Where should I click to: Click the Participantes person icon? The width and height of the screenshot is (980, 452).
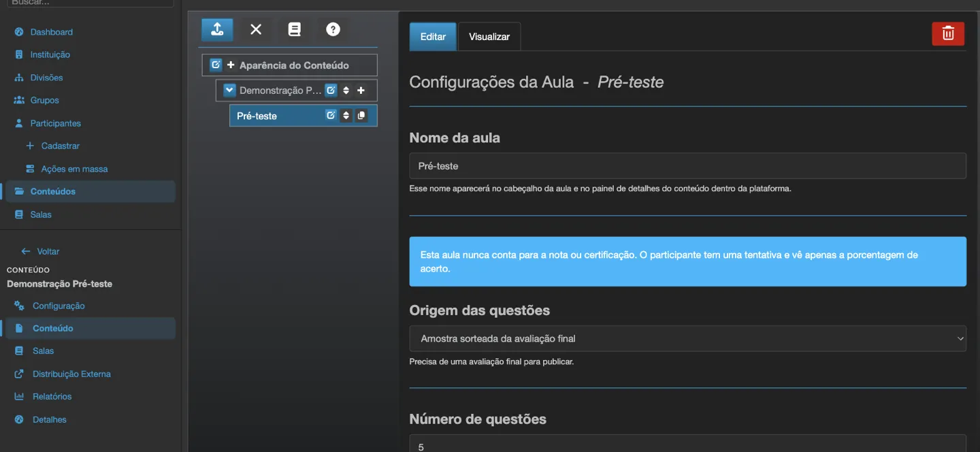[x=19, y=123]
